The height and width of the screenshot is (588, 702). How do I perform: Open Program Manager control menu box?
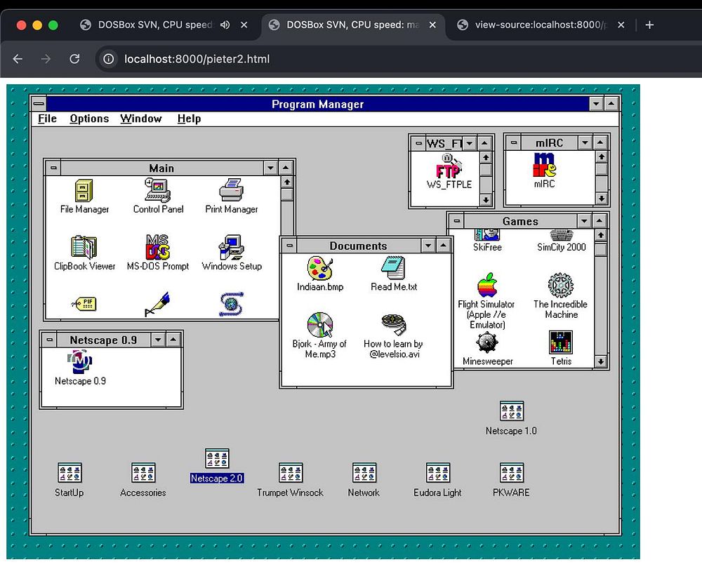39,104
